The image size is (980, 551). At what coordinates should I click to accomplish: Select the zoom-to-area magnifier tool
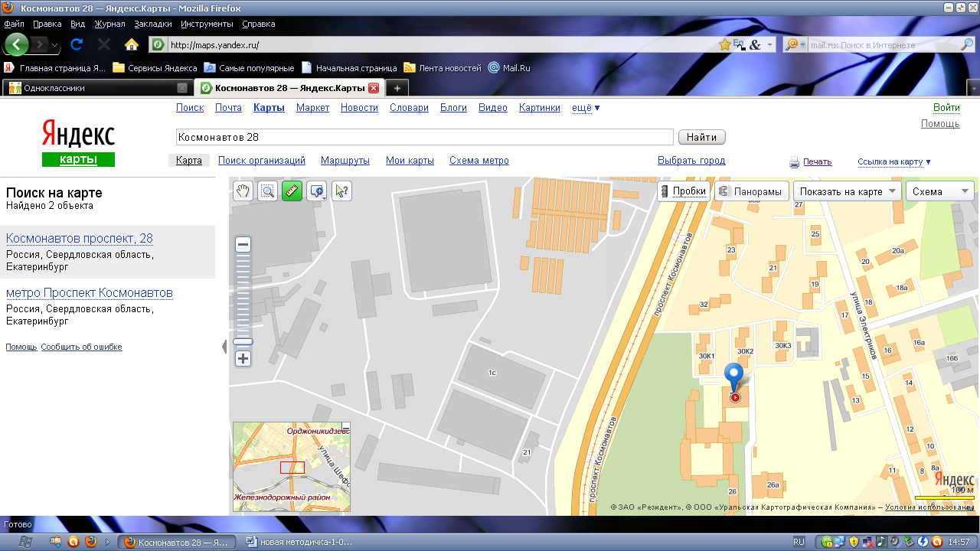tap(267, 191)
